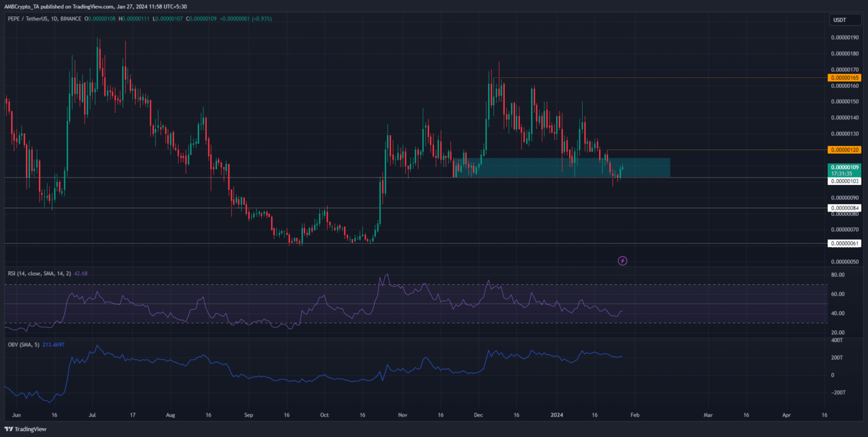Click the TradingView logo in the corner
Screen dimensions: 868x437
[26, 427]
